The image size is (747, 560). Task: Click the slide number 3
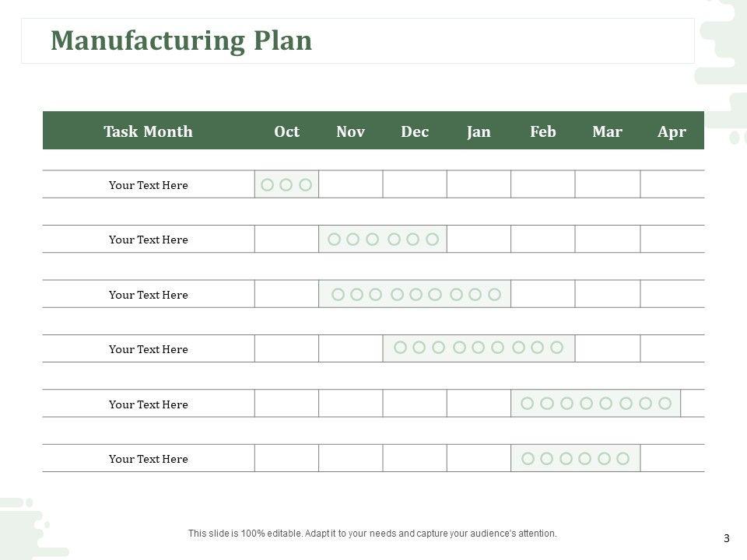pos(726,538)
